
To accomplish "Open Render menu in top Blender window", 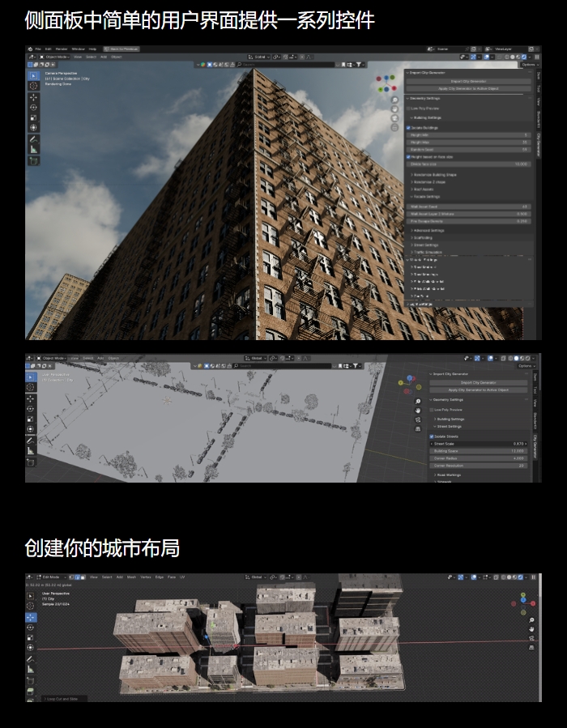I will pos(62,49).
